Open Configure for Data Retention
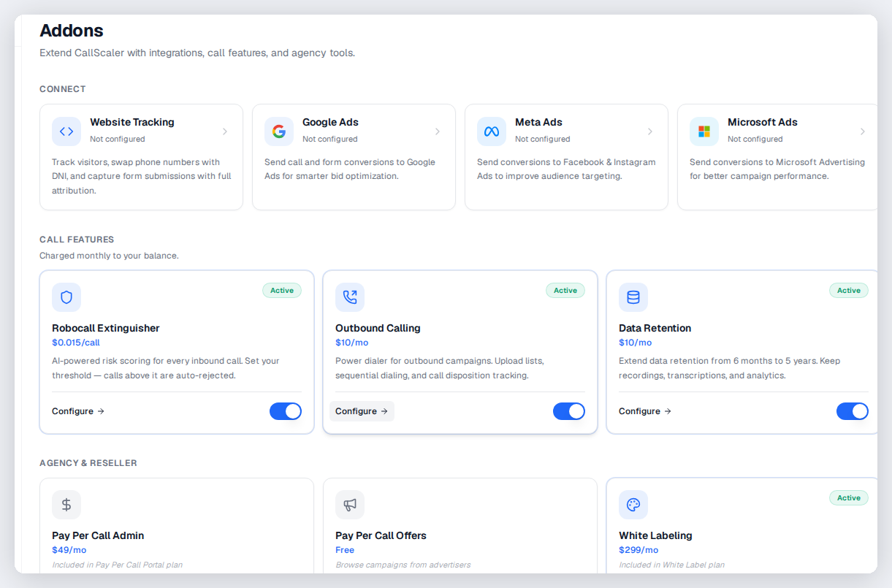Viewport: 892px width, 588px height. (644, 411)
